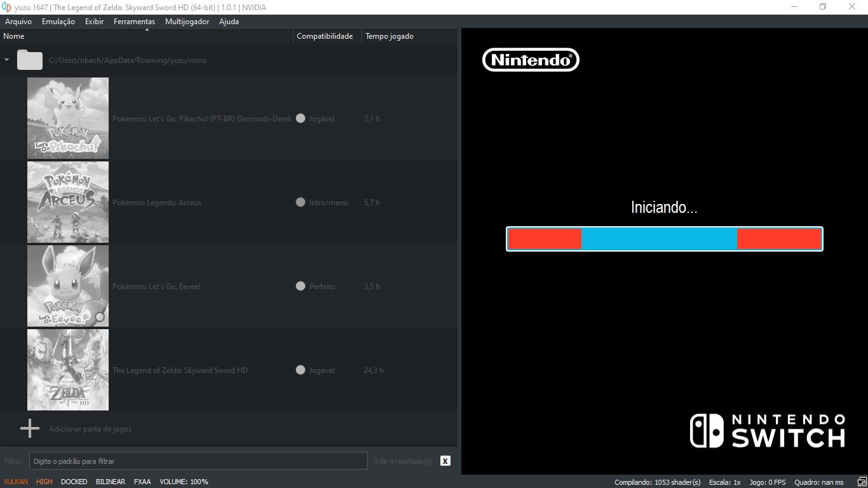This screenshot has width=868, height=488.
Task: Click the 24,3 h playtime value
Action: tap(374, 370)
